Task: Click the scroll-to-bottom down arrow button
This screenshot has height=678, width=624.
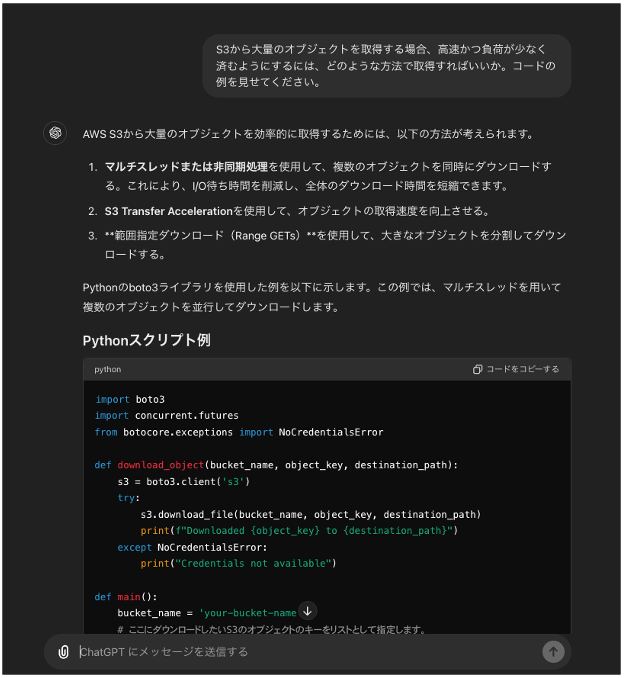Action: coord(307,611)
